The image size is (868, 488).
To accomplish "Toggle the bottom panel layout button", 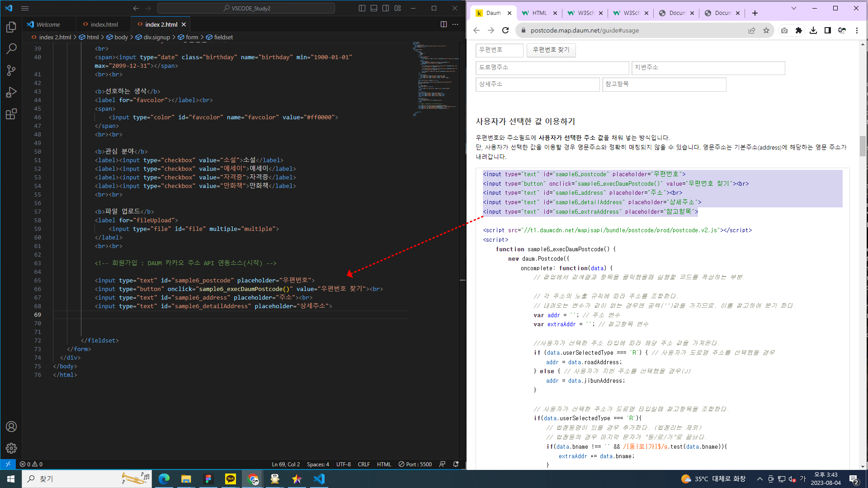I will pyautogui.click(x=374, y=8).
